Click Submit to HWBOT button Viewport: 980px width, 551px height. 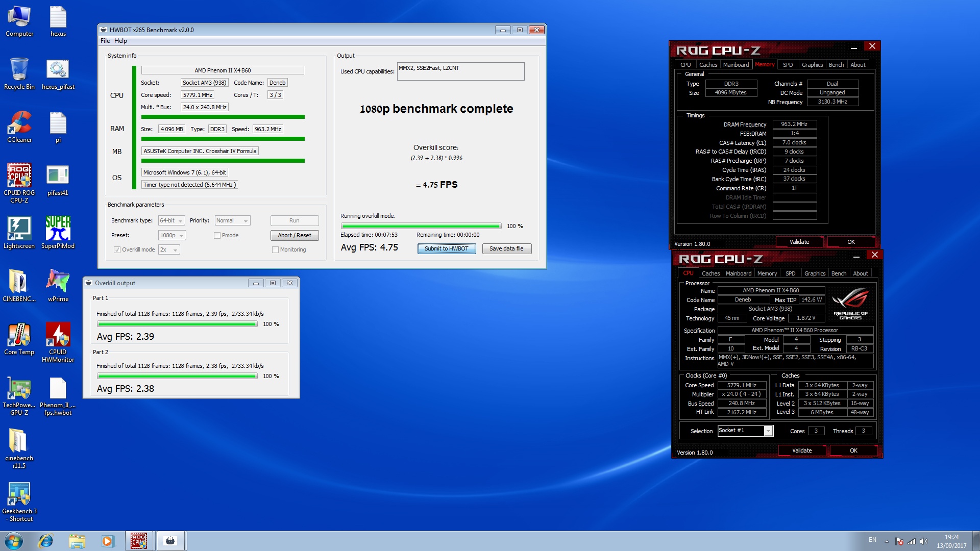click(x=447, y=248)
